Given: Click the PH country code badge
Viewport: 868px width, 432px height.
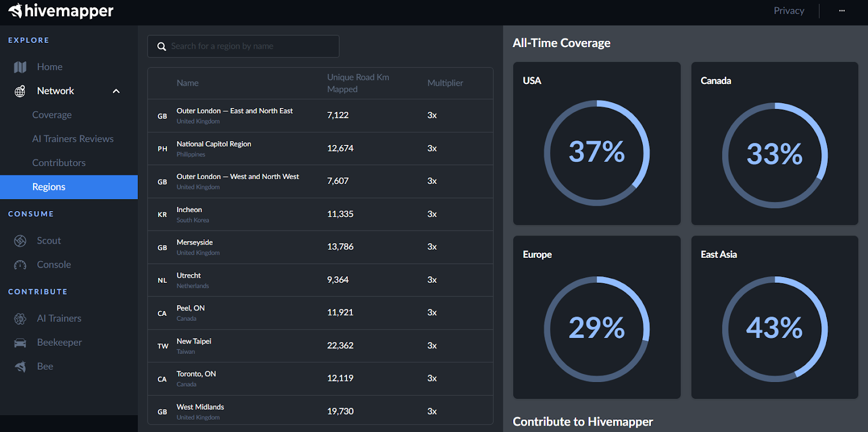Looking at the screenshot, I should point(162,149).
